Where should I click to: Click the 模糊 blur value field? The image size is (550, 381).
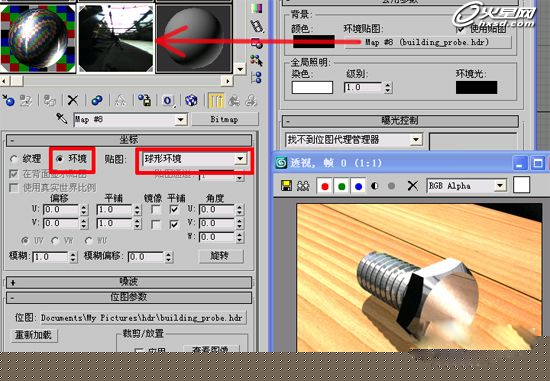point(50,257)
